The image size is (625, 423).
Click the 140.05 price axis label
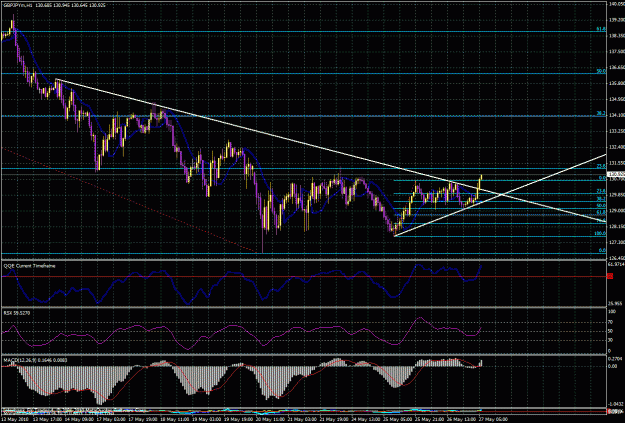tap(616, 4)
